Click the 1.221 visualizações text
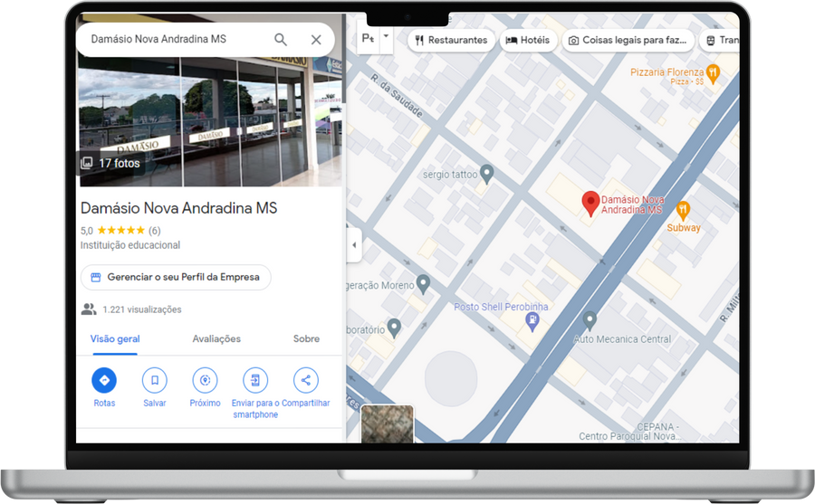 pos(142,309)
